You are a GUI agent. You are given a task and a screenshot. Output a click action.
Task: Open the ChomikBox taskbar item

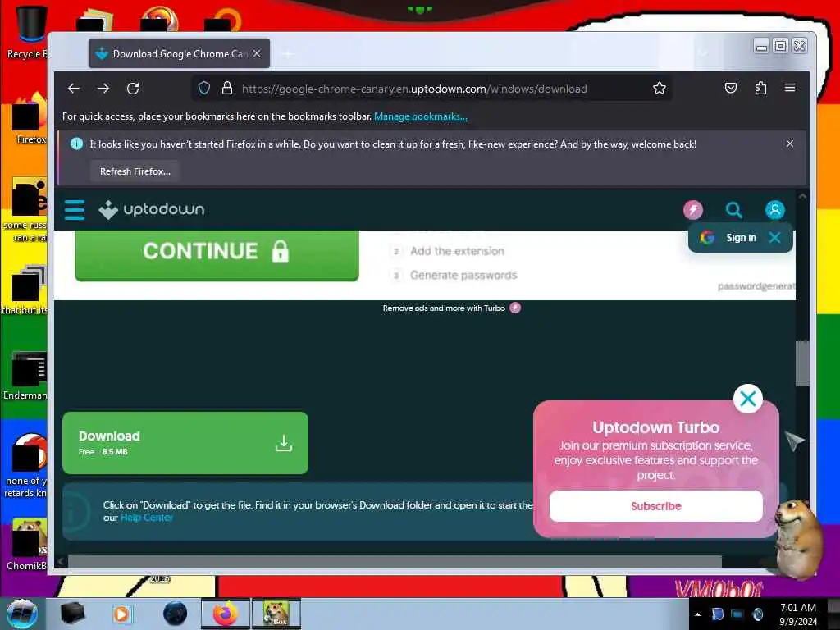pyautogui.click(x=276, y=614)
